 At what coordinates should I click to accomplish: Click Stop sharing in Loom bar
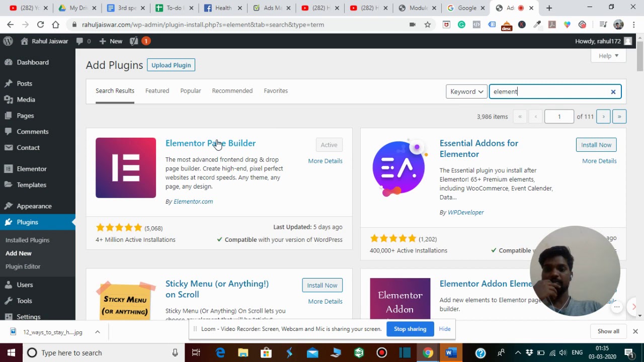410,329
